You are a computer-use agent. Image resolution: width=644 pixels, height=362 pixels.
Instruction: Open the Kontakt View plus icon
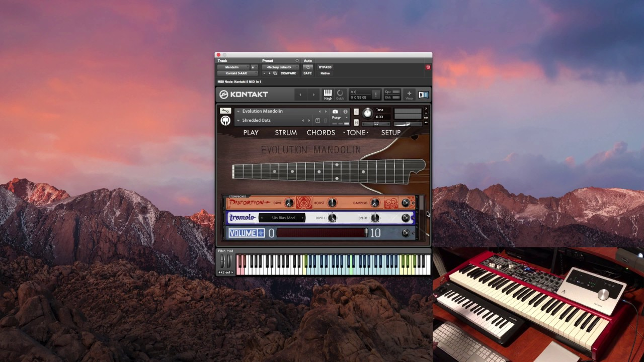coord(409,95)
